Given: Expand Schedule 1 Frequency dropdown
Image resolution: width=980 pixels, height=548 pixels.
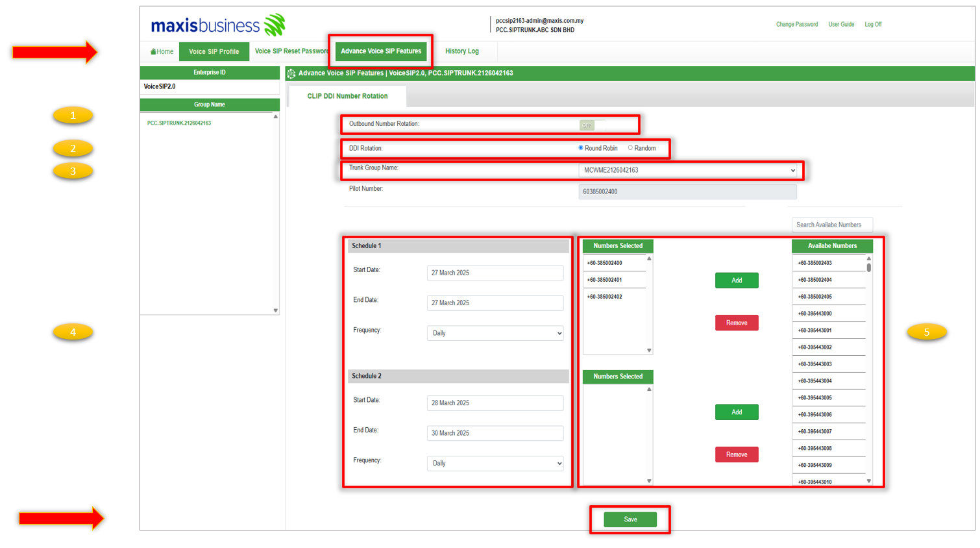Looking at the screenshot, I should (x=495, y=333).
